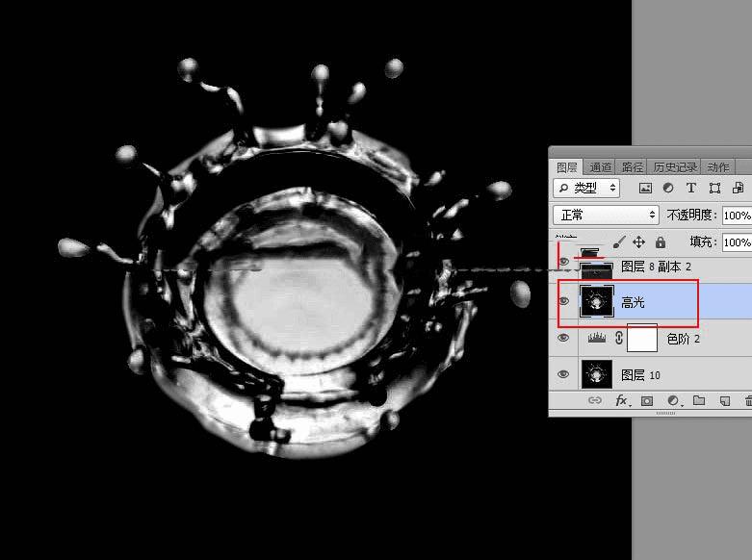Screen dimensions: 752x560
Task: Filter layers by text type icon
Action: [691, 188]
